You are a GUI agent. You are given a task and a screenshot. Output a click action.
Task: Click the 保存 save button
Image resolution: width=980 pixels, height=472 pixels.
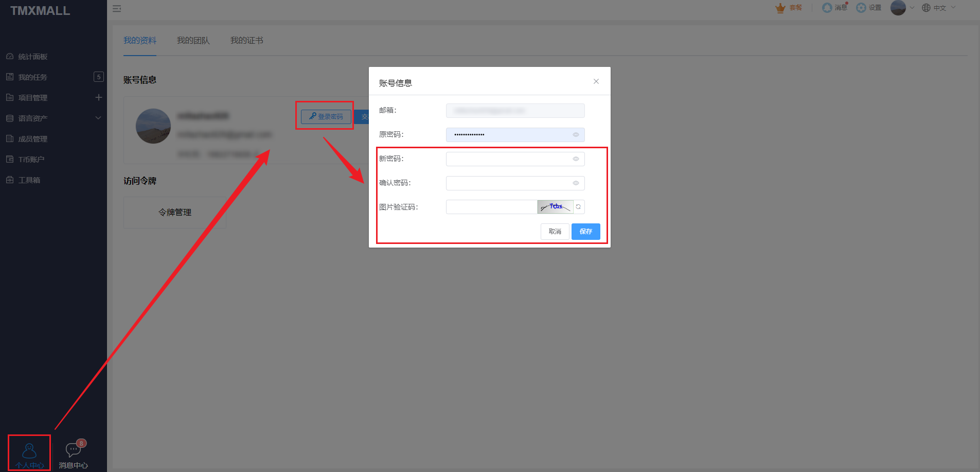click(x=585, y=232)
